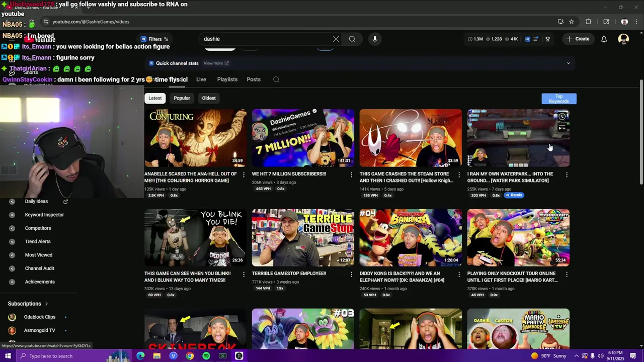Click View more in Quick channel stats
Screen dimensions: 644x362
point(216,63)
